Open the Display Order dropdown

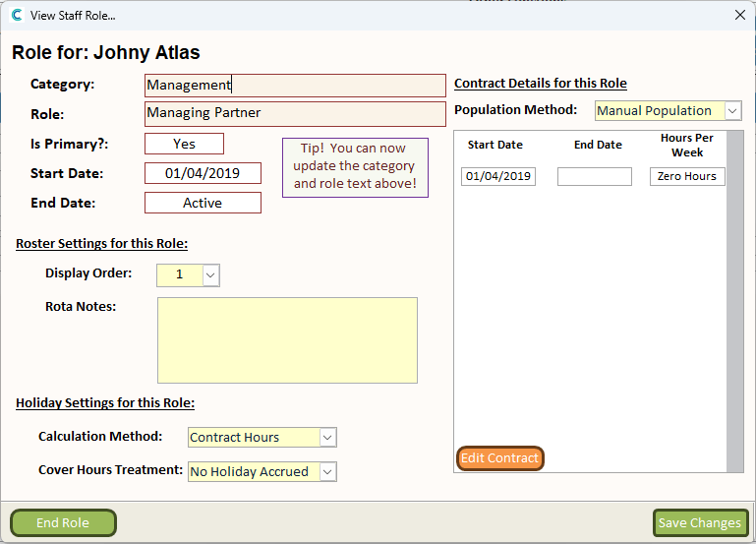coord(210,275)
